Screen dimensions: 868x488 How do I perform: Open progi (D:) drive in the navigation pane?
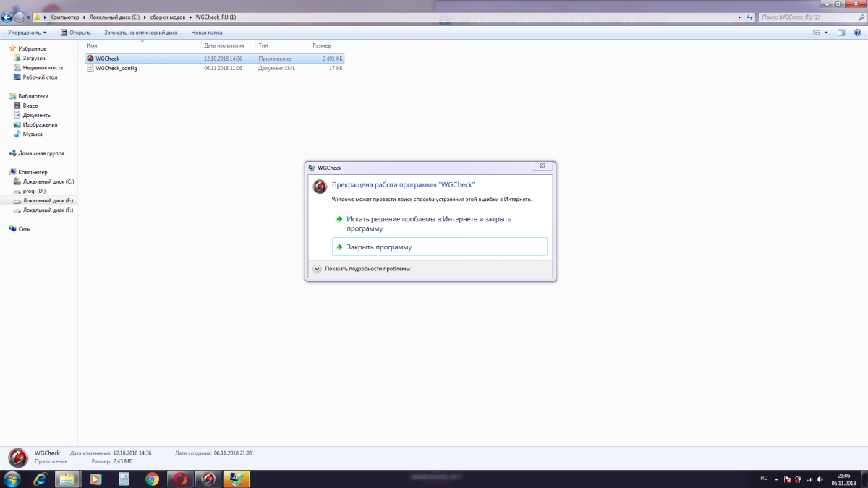point(34,191)
